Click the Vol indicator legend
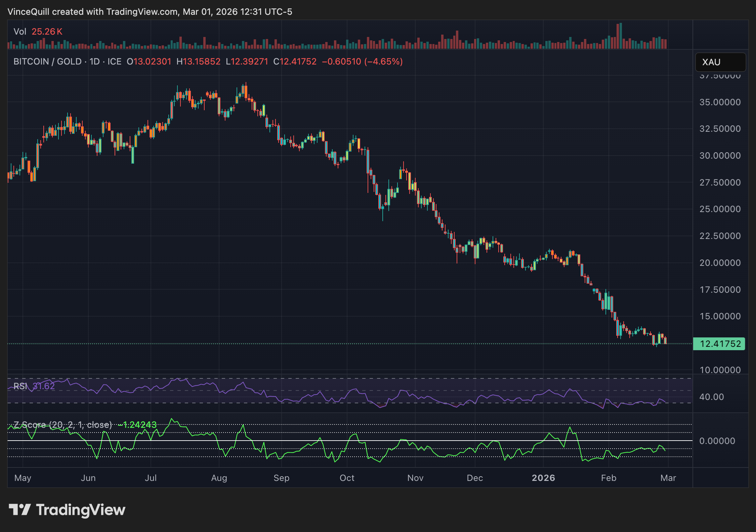Viewport: 756px width, 532px height. click(20, 31)
